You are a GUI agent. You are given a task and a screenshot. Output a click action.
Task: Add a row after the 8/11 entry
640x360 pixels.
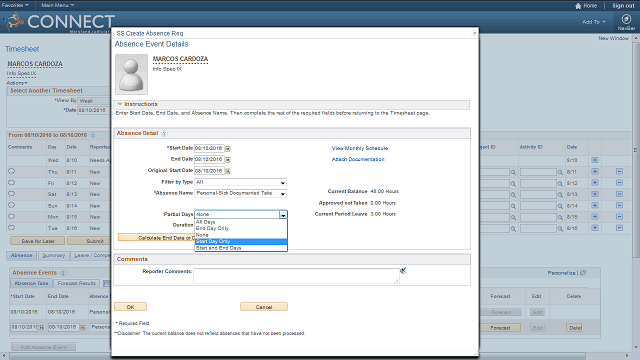[595, 171]
